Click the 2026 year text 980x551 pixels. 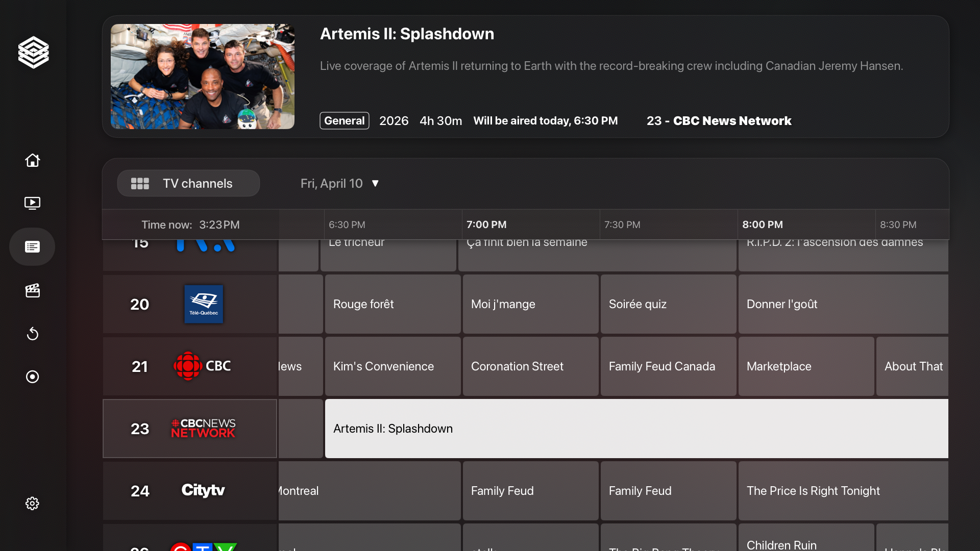pos(394,121)
